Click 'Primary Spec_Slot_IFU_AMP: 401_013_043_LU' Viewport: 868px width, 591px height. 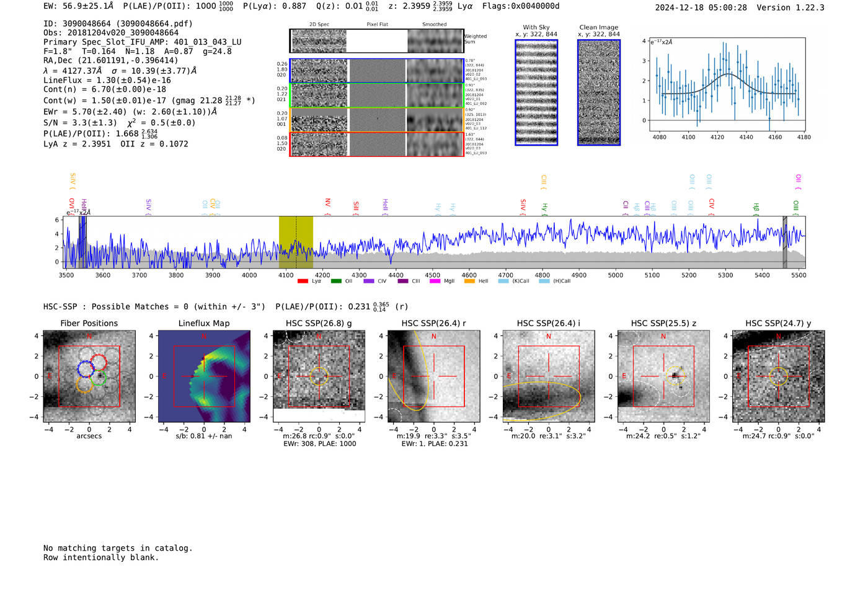[x=143, y=42]
